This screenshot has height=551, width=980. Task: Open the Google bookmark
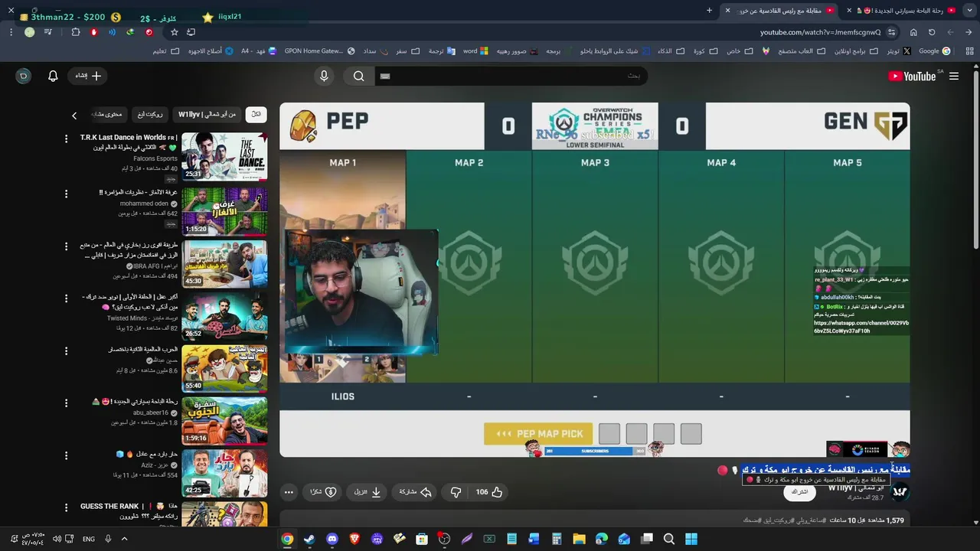click(934, 51)
